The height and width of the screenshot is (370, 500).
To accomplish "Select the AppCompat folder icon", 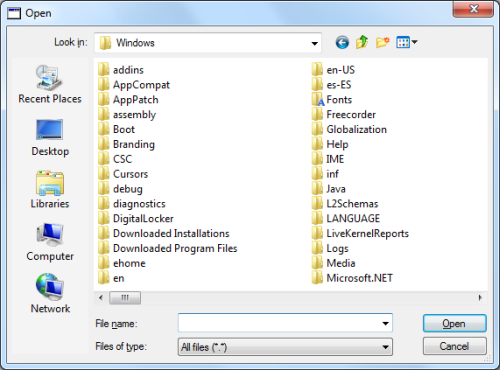I will (x=104, y=84).
